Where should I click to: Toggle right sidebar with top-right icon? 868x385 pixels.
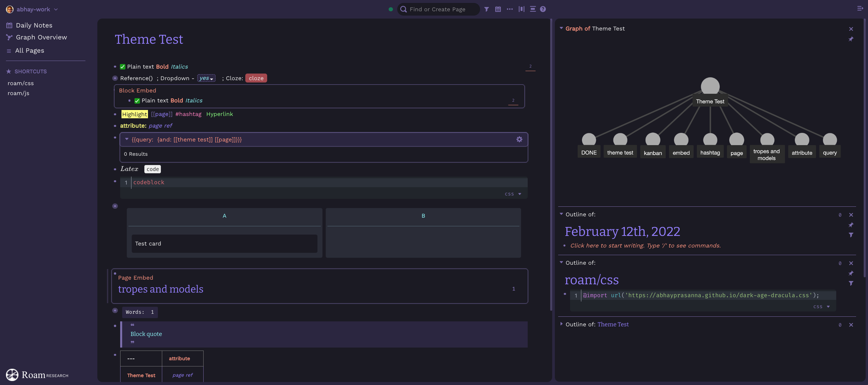[860, 8]
